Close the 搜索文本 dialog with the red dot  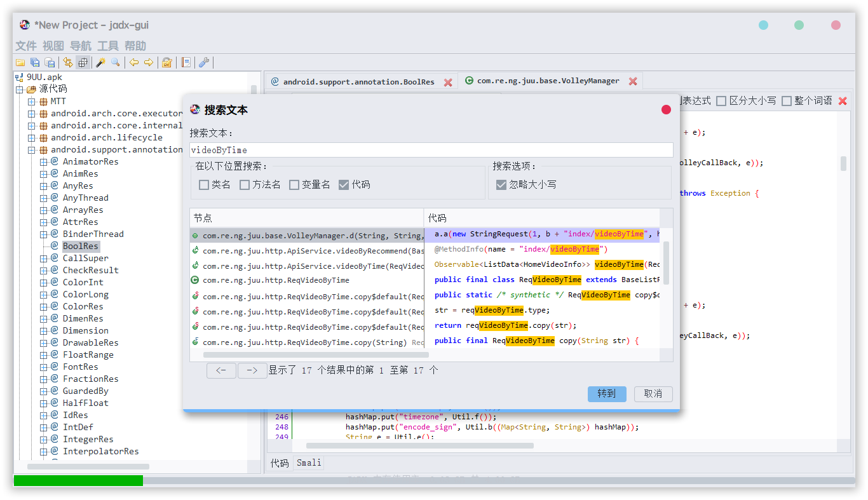point(666,109)
